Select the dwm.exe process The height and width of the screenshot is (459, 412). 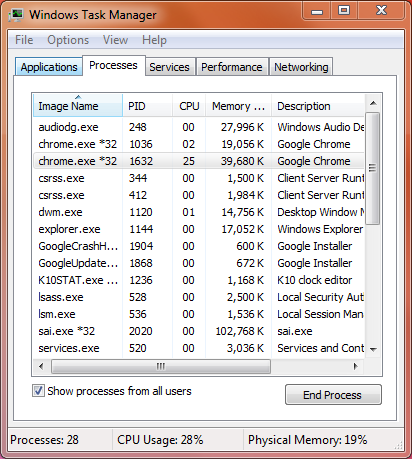click(199, 212)
